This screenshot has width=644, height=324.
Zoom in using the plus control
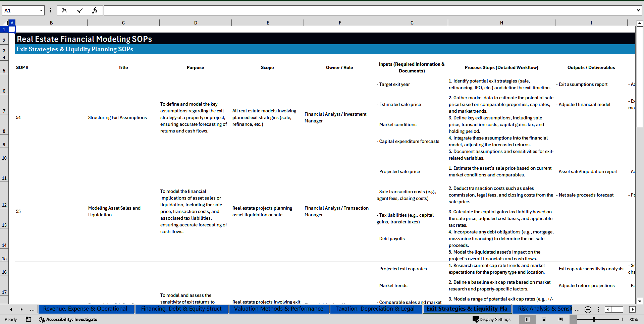622,319
